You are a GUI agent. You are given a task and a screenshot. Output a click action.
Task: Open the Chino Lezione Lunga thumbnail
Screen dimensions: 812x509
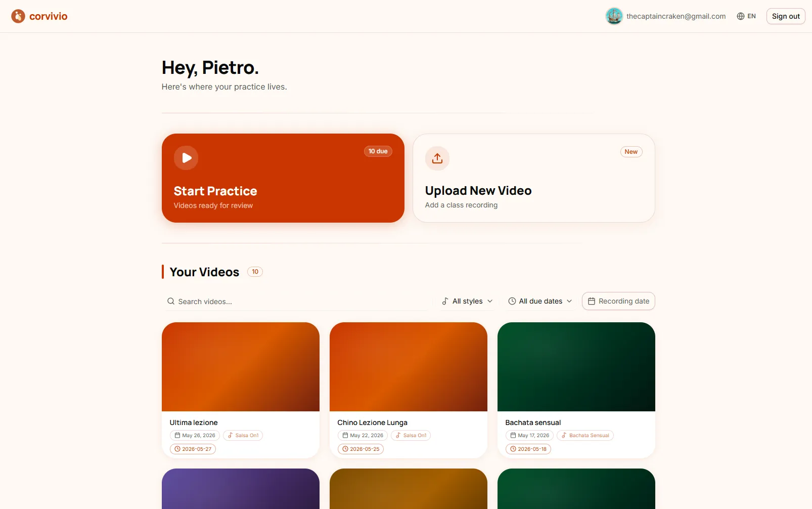[x=409, y=367]
